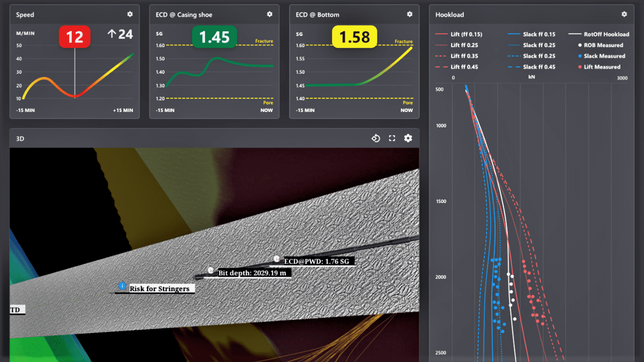This screenshot has height=362, width=644.
Task: Toggle Lift Measured legend entry
Action: point(599,67)
